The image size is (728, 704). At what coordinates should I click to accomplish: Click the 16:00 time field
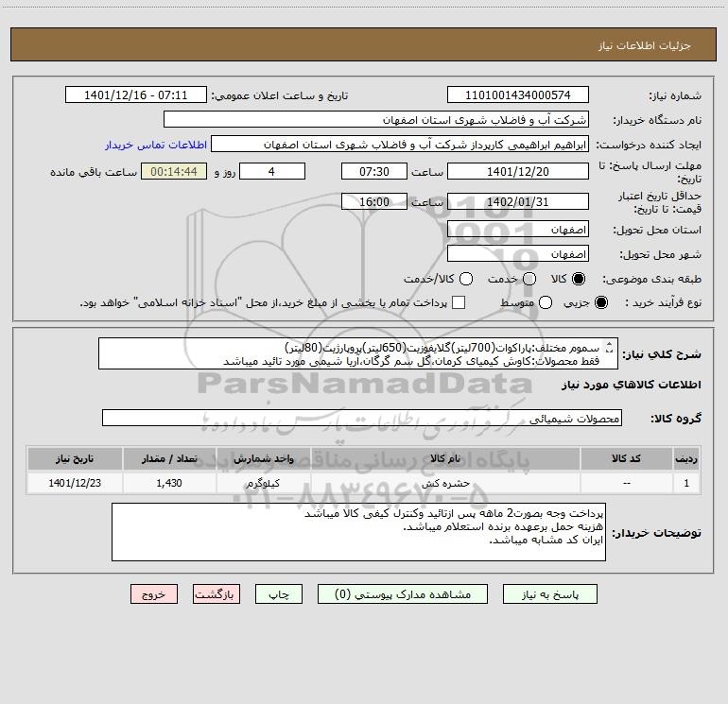pyautogui.click(x=373, y=201)
